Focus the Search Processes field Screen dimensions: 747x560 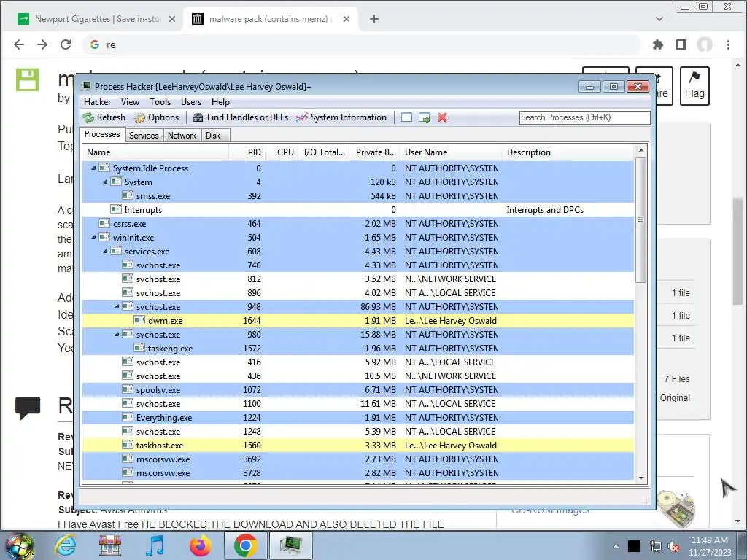[584, 117]
